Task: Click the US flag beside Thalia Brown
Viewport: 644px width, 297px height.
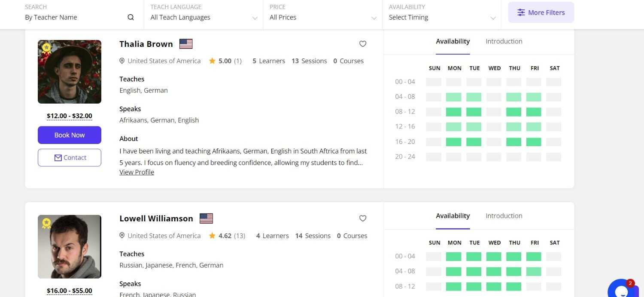Action: pos(186,44)
